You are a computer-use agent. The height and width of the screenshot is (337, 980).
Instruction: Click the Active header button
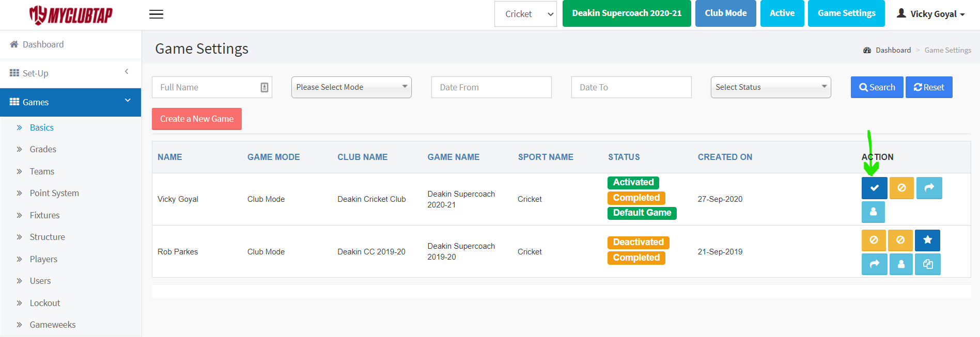click(782, 13)
